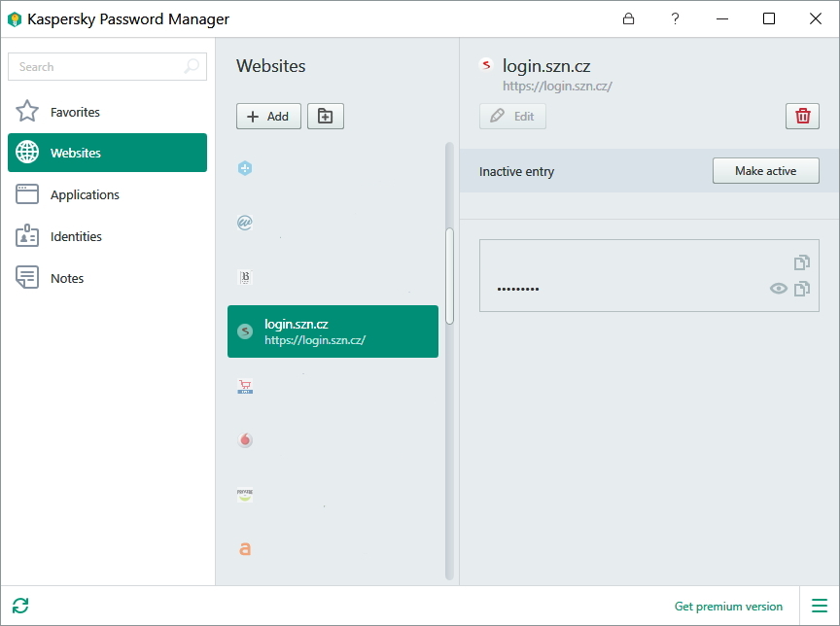This screenshot has width=840, height=626.
Task: Click Get premium version link
Action: tap(728, 607)
